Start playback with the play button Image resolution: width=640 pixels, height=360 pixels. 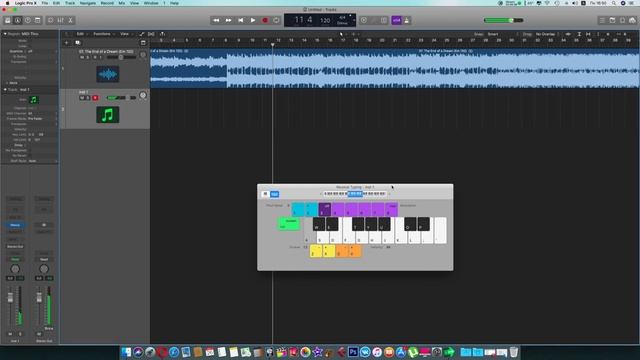click(253, 20)
